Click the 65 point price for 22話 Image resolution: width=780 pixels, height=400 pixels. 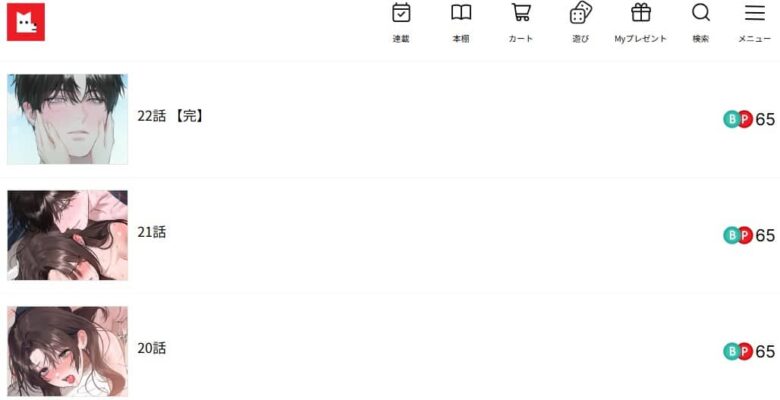click(x=765, y=119)
